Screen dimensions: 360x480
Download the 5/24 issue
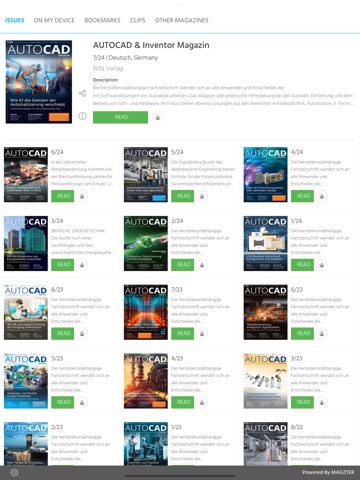coord(202,196)
